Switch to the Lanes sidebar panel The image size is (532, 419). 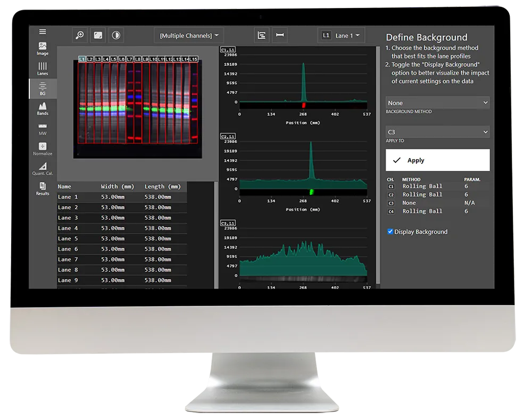coord(42,69)
